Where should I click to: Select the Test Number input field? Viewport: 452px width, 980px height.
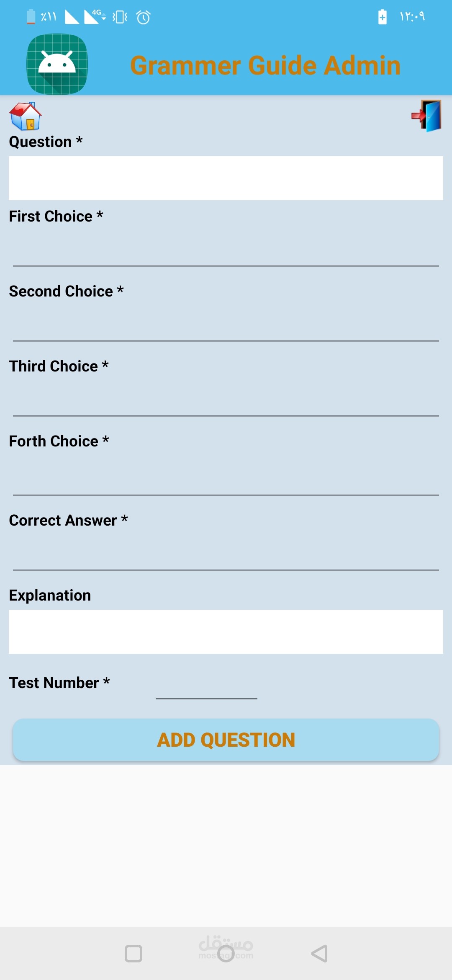206,686
